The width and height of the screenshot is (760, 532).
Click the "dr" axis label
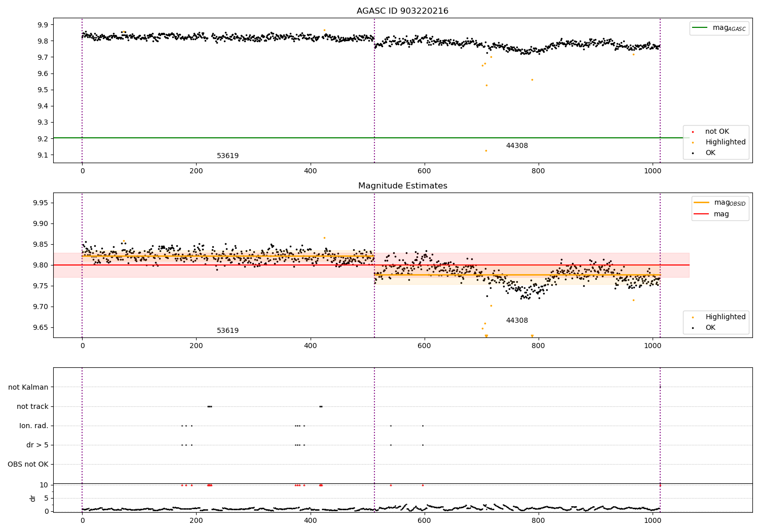[x=33, y=498]
